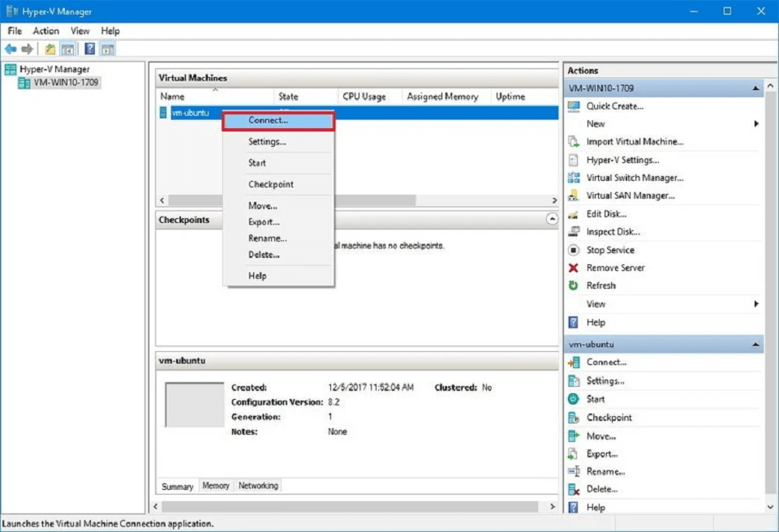Click the Virtual SAN Manager icon

click(x=574, y=195)
